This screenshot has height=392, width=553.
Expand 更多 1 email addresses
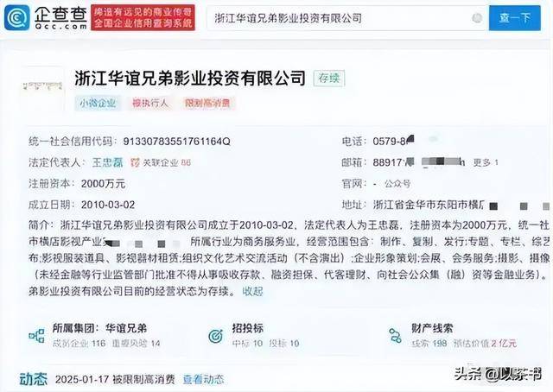486,162
